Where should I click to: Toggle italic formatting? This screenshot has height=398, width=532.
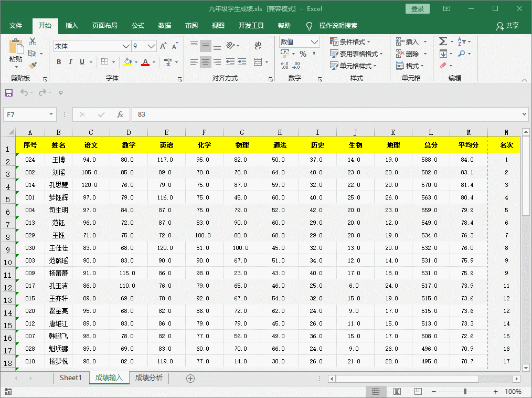pos(70,62)
